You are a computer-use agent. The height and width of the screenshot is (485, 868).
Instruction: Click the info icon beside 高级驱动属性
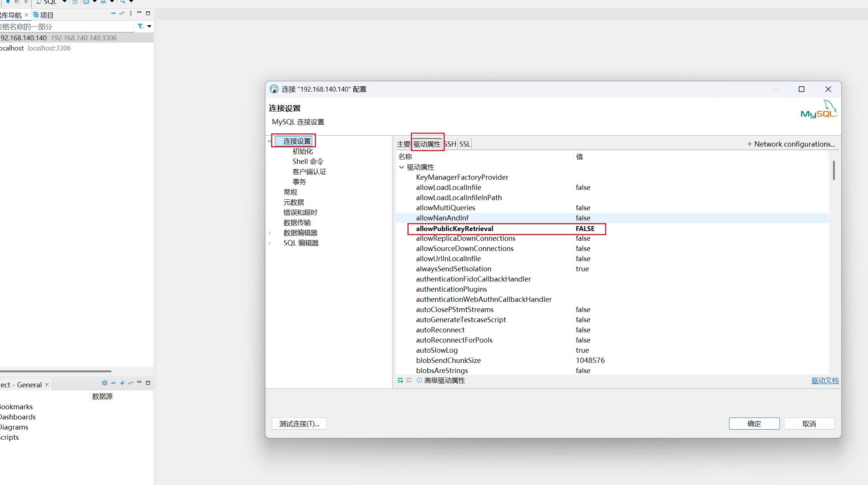[419, 380]
